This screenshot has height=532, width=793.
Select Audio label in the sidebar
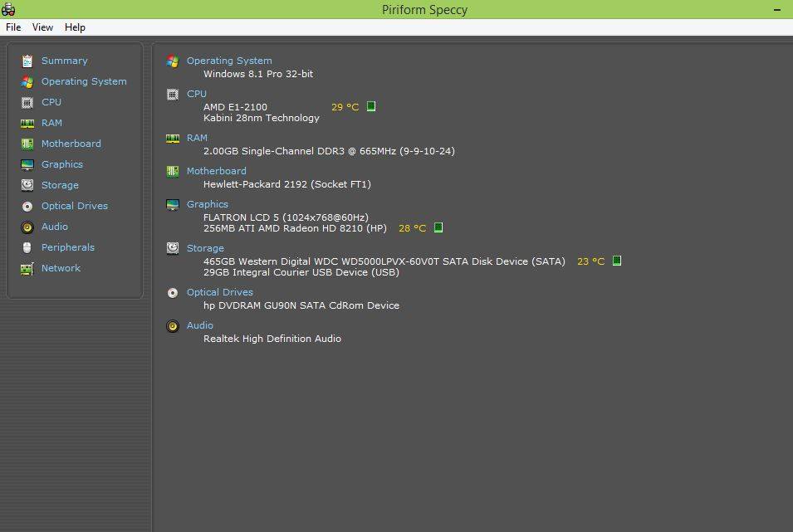(54, 227)
